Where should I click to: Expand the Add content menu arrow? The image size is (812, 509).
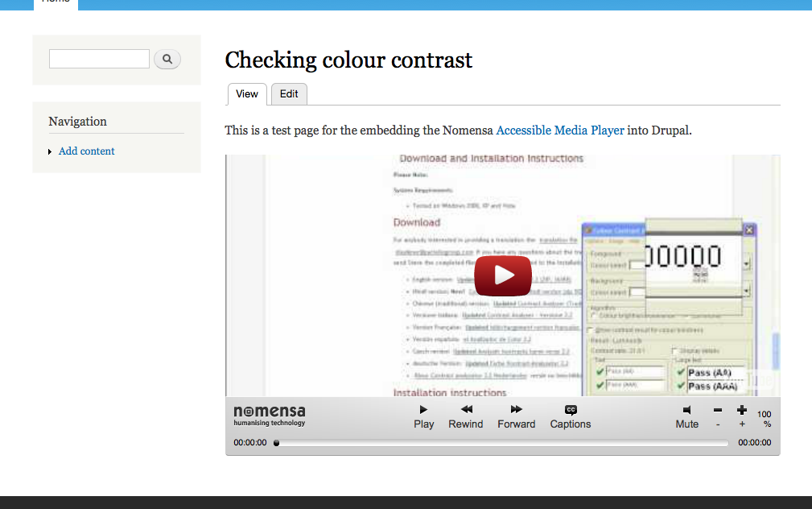(x=50, y=152)
